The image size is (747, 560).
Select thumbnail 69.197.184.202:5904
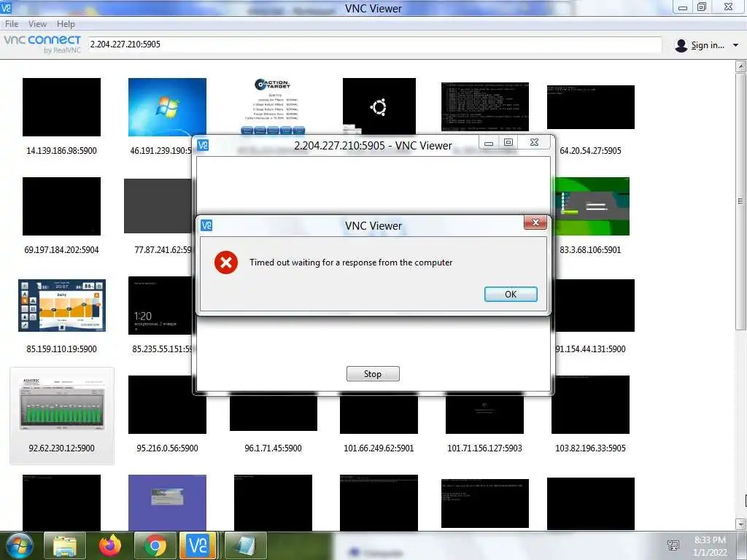tap(61, 206)
